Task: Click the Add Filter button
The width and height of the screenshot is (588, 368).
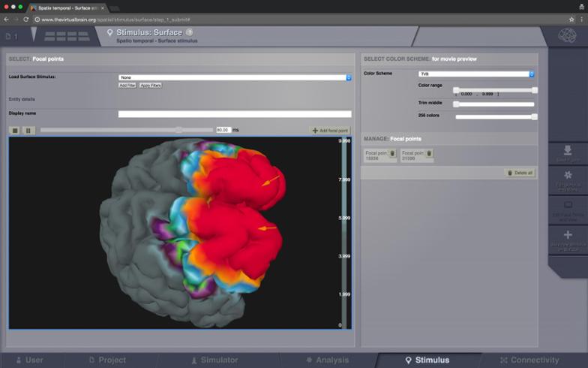Action: [x=127, y=86]
